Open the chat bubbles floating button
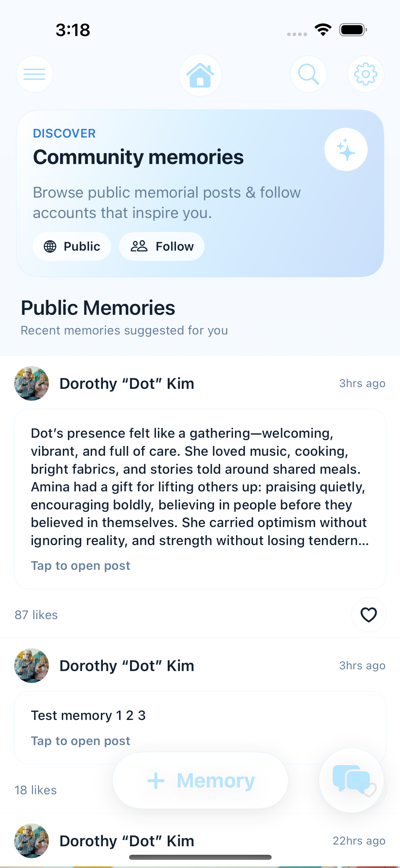 [351, 780]
